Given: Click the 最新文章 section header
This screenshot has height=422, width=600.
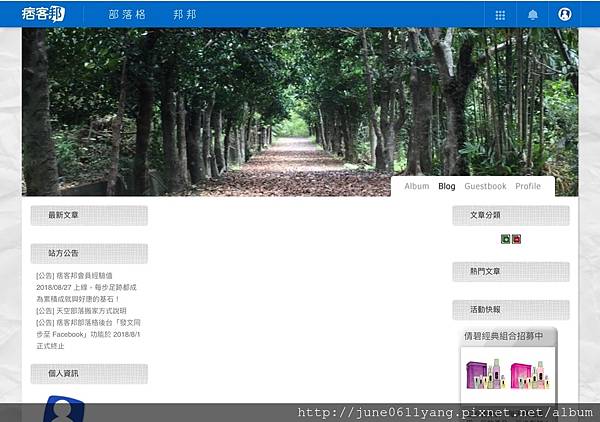Looking at the screenshot, I should tap(89, 215).
